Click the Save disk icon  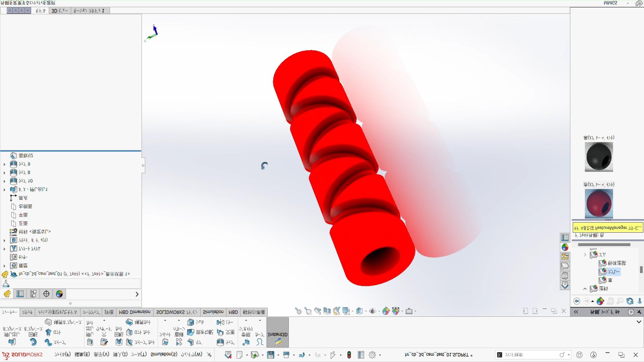tap(271, 355)
